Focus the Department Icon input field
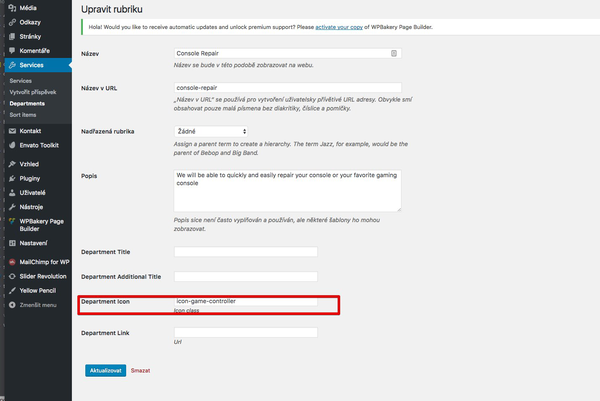This screenshot has height=401, width=600. click(x=246, y=301)
